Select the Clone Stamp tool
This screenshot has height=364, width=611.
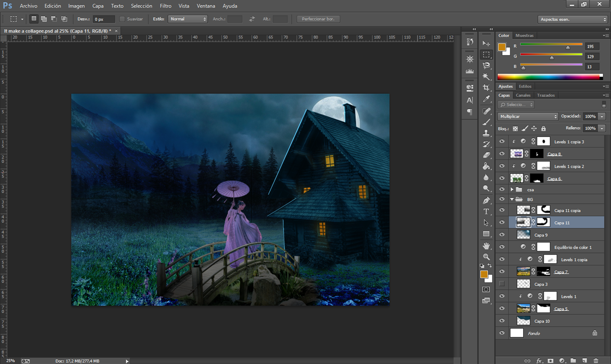coord(486,133)
